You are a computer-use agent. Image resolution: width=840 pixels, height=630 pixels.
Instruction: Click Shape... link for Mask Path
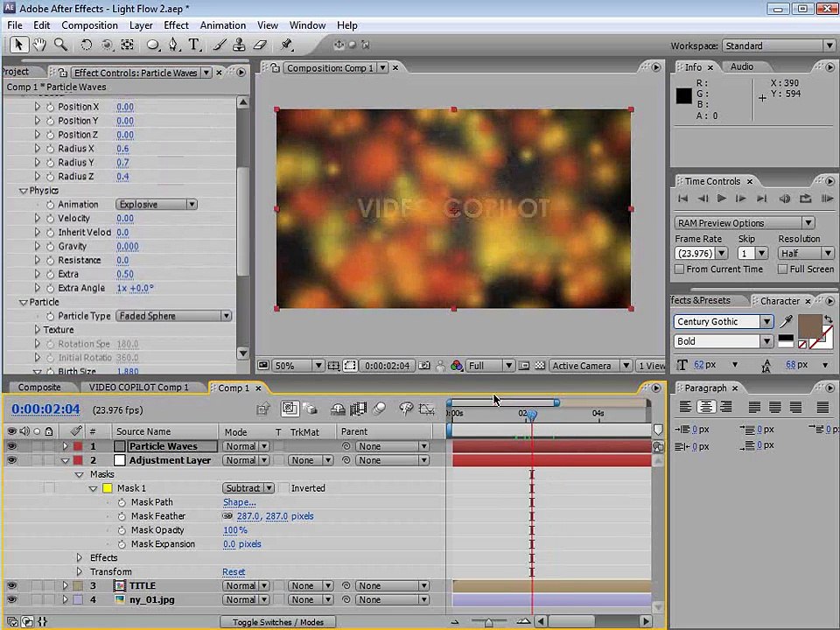coord(239,502)
